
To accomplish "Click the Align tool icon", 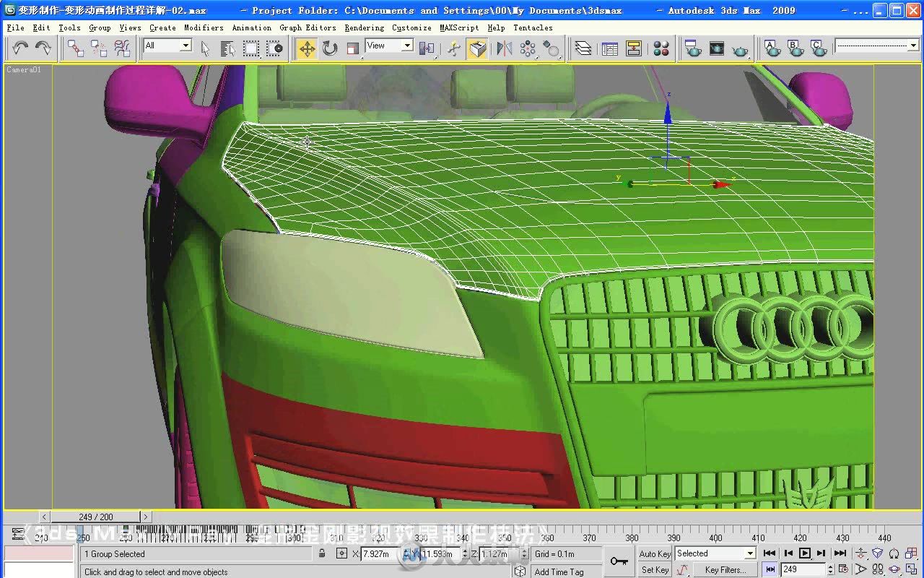I will (x=528, y=48).
